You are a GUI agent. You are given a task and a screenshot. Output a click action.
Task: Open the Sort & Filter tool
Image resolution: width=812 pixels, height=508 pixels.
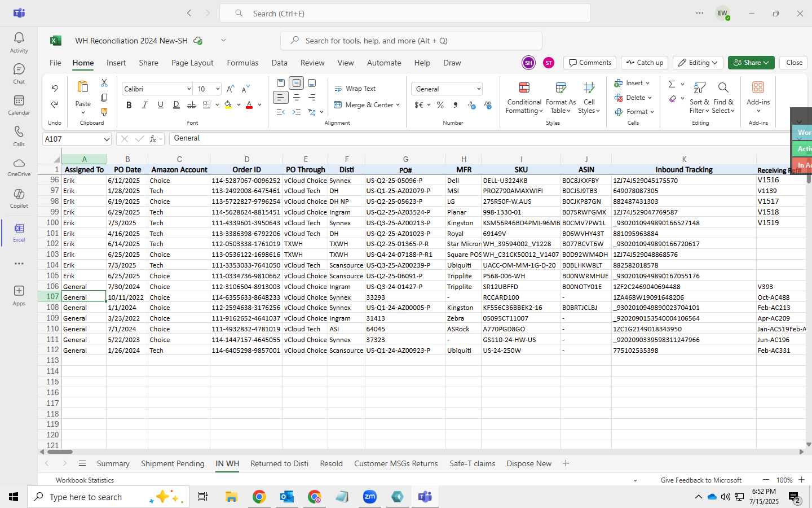pyautogui.click(x=699, y=98)
